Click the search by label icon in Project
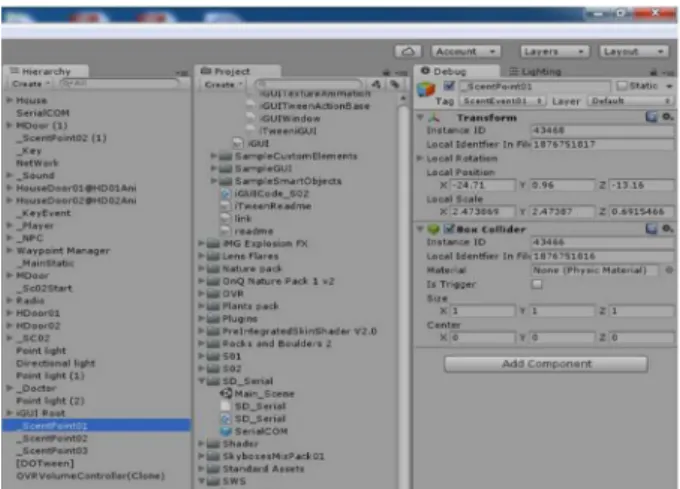680x489 pixels. [394, 84]
